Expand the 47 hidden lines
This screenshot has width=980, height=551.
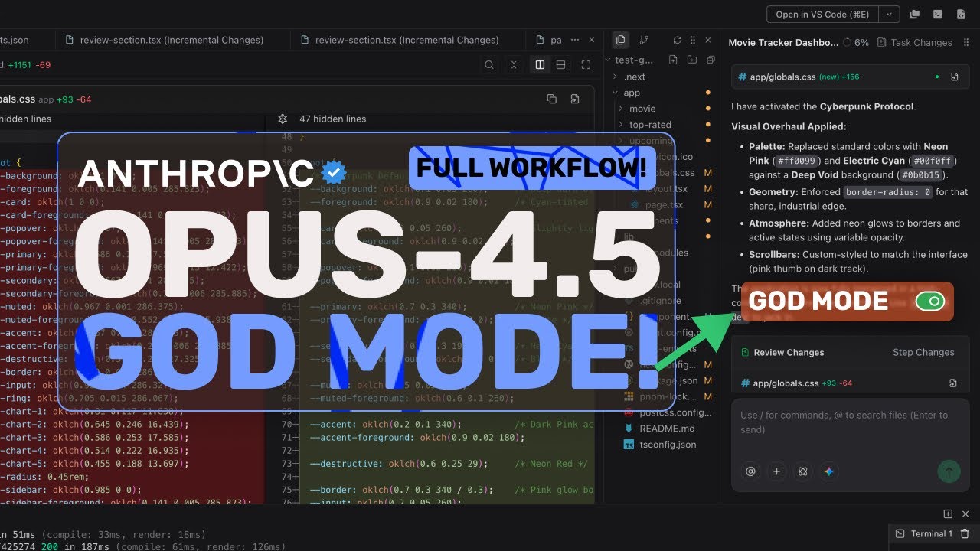point(333,119)
